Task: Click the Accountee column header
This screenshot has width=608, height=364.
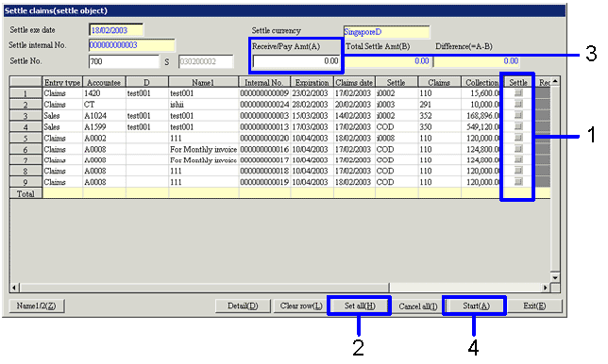Action: pos(104,82)
